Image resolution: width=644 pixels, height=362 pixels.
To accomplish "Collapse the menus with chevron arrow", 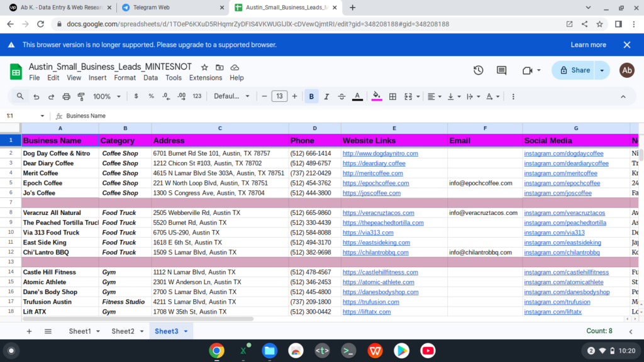I will click(623, 97).
